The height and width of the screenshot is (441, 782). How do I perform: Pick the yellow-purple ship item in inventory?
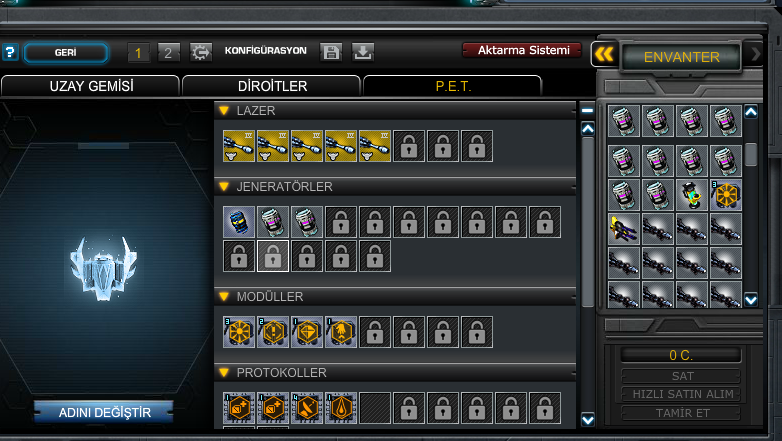coord(623,229)
